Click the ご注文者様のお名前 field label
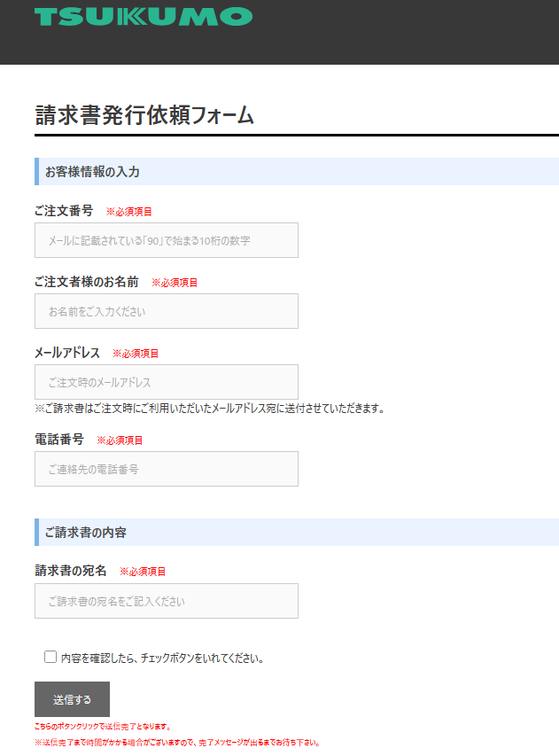559x756 pixels. tap(86, 282)
